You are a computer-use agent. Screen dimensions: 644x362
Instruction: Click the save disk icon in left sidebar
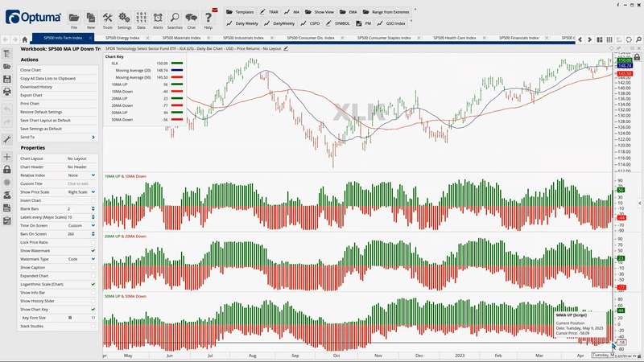point(7,79)
